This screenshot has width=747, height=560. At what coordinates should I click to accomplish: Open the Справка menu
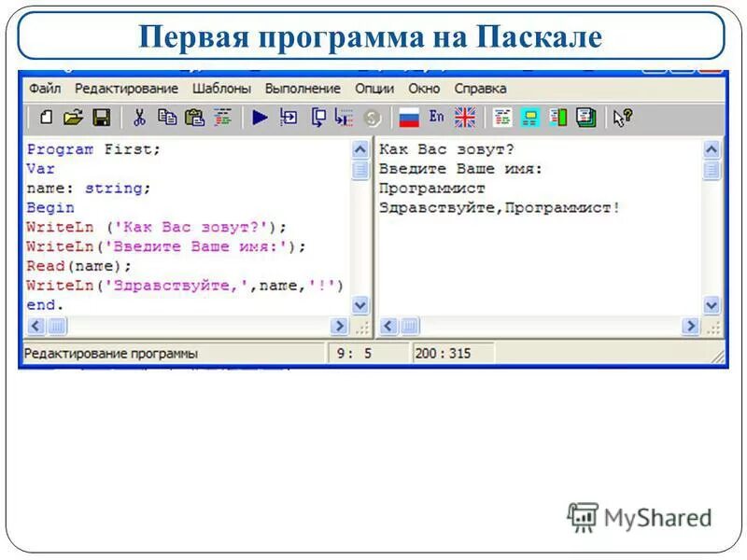click(x=480, y=89)
